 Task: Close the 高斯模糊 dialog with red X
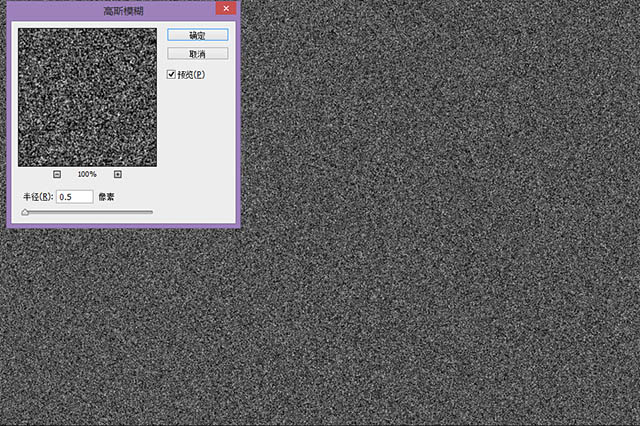226,9
